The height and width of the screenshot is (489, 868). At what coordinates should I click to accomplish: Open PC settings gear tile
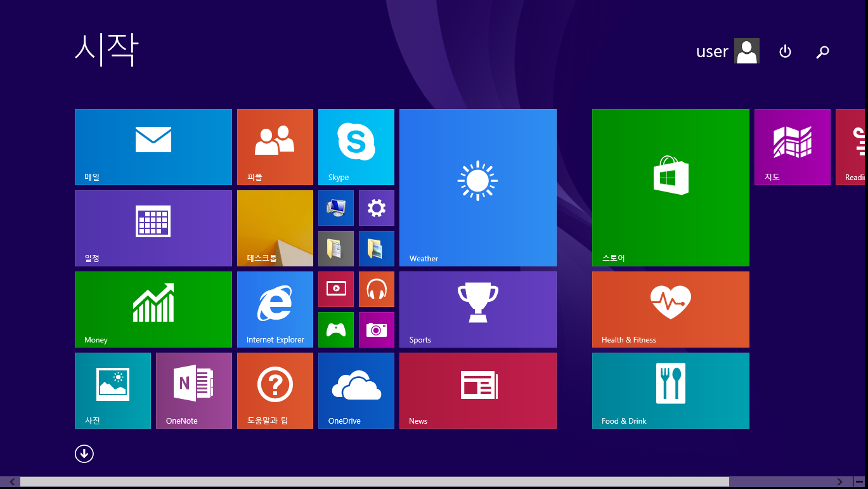[x=376, y=207]
